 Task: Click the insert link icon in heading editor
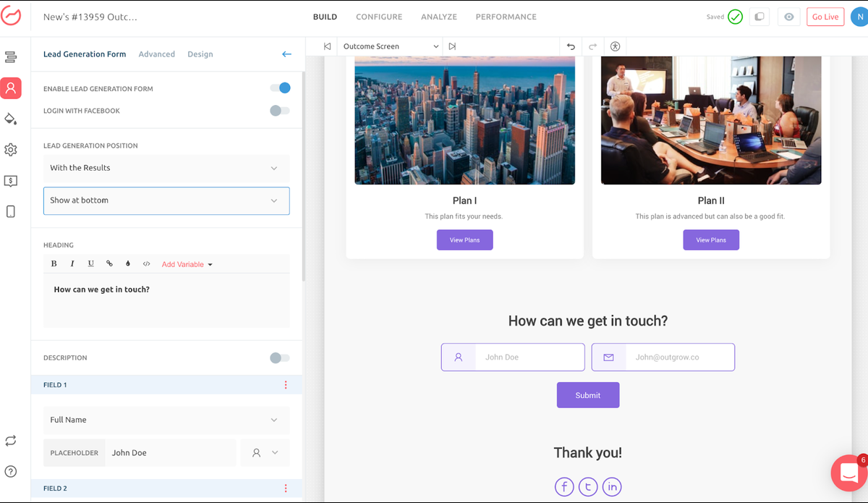pos(110,264)
